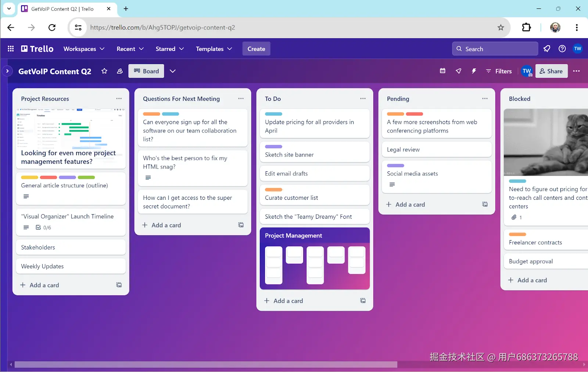Image resolution: width=588 pixels, height=372 pixels.
Task: Star the GetVoIP Content Q2 board
Action: coord(104,71)
